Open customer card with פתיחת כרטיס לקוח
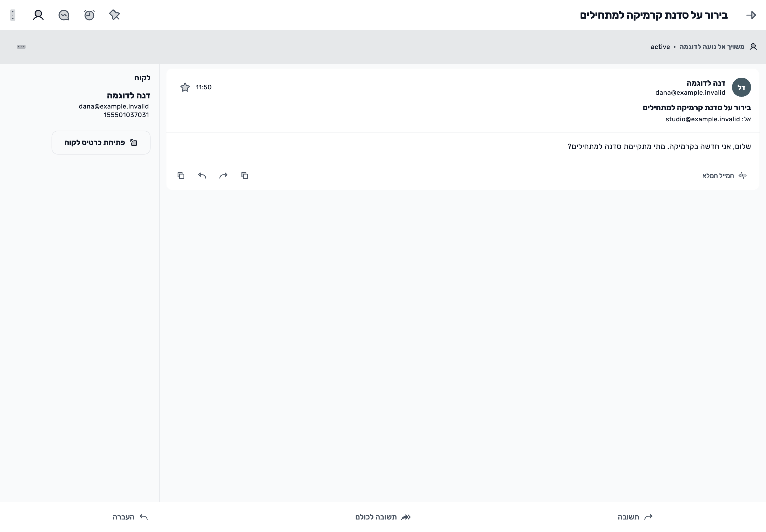Screen dimensions: 766x532 click(101, 143)
